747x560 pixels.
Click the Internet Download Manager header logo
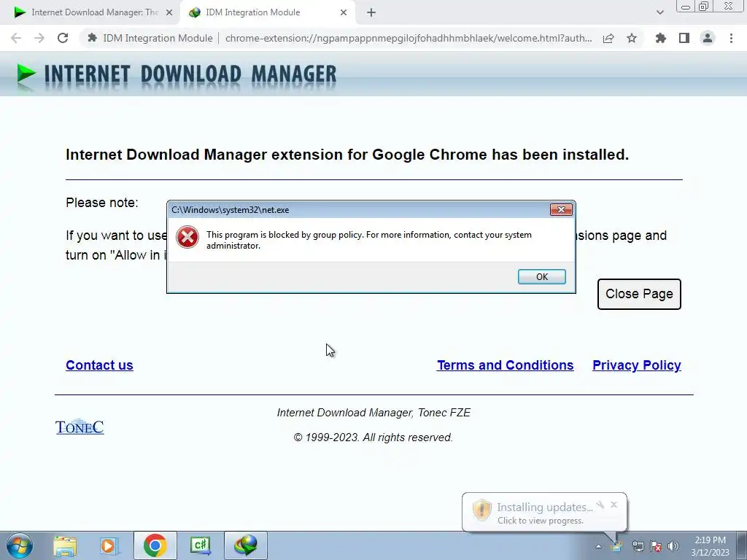(177, 75)
